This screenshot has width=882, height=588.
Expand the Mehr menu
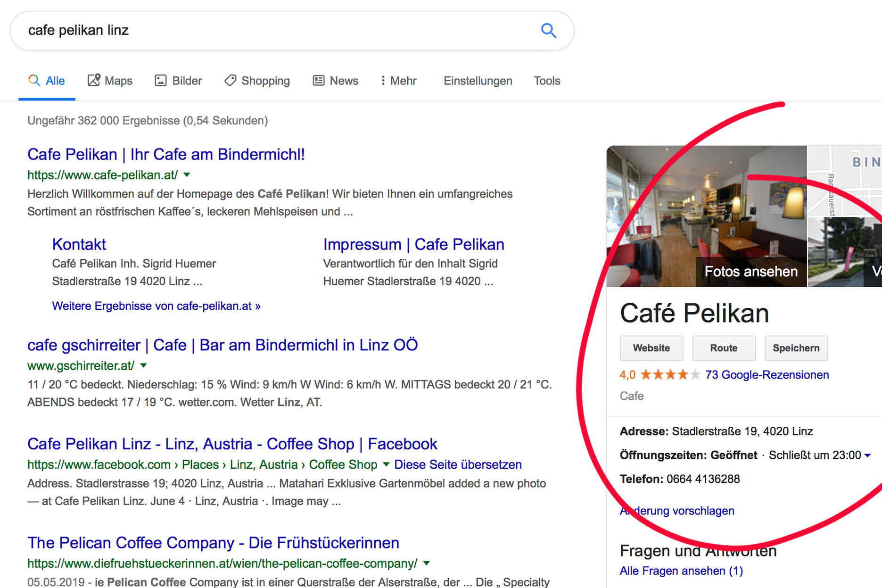[x=398, y=81]
